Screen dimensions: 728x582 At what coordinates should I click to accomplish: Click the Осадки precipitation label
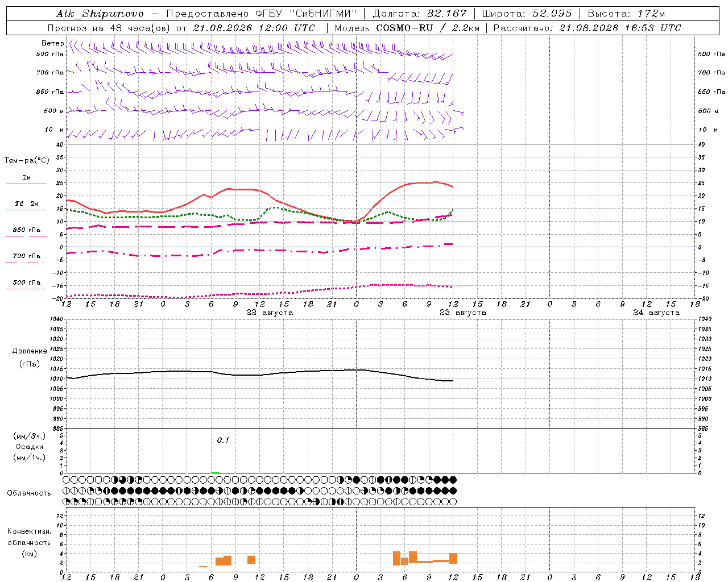point(30,447)
